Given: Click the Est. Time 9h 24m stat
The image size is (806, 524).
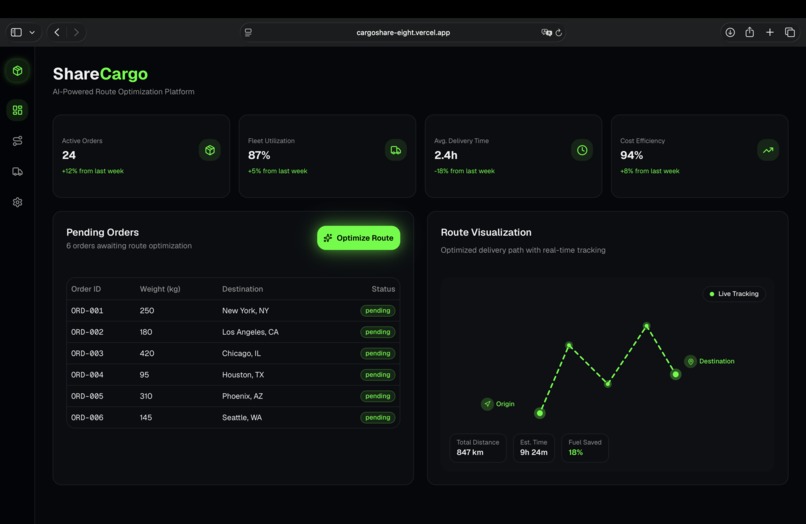Looking at the screenshot, I should point(534,447).
